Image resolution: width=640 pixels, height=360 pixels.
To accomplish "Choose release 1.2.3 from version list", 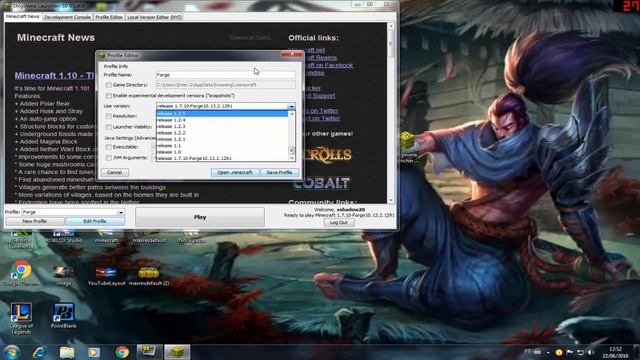I will [x=222, y=127].
